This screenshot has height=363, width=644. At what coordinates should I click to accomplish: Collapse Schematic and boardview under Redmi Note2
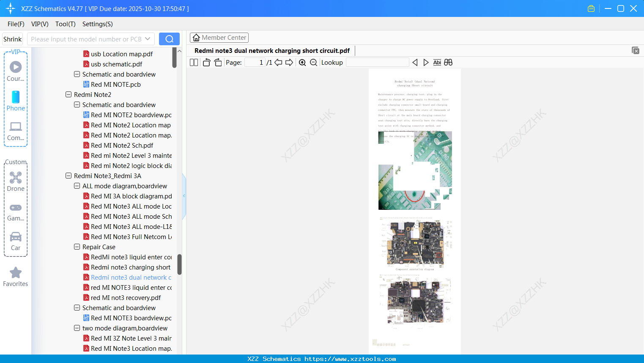point(77,104)
